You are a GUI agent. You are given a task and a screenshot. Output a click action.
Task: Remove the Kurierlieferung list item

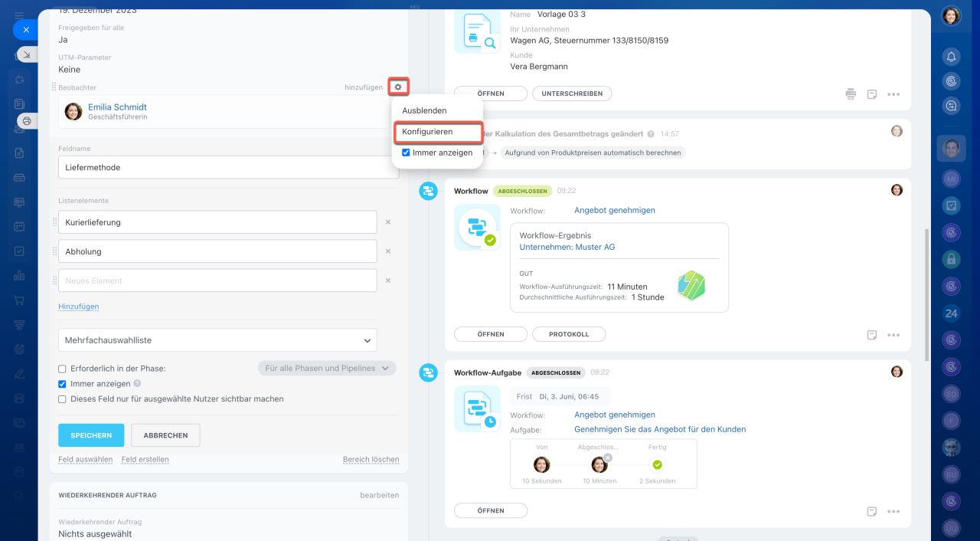pos(388,222)
